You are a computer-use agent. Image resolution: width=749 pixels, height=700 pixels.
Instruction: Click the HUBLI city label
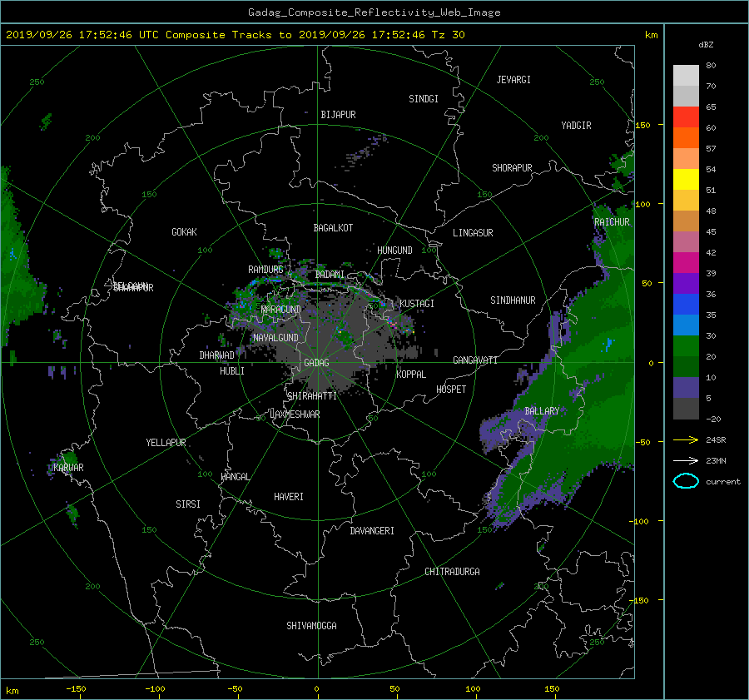pyautogui.click(x=232, y=371)
